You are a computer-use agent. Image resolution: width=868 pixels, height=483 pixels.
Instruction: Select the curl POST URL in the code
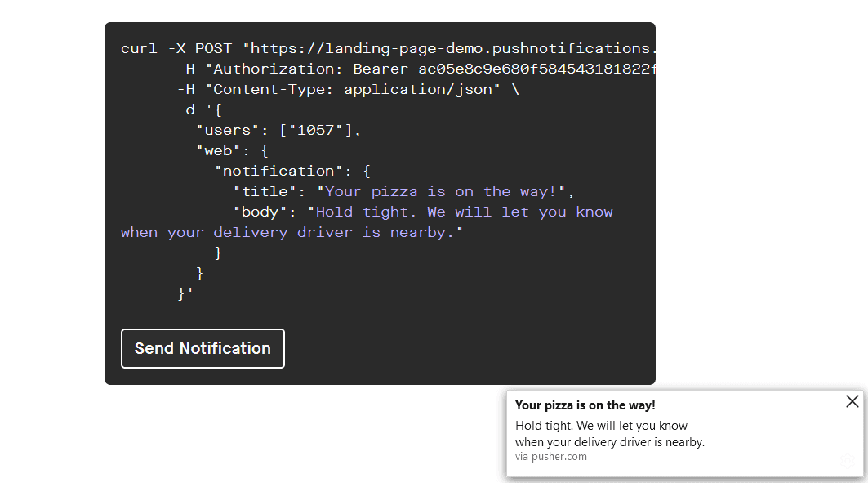[x=449, y=48]
